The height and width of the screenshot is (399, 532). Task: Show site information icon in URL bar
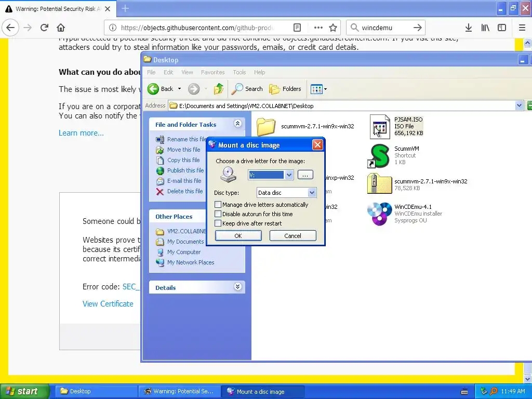coord(113,28)
